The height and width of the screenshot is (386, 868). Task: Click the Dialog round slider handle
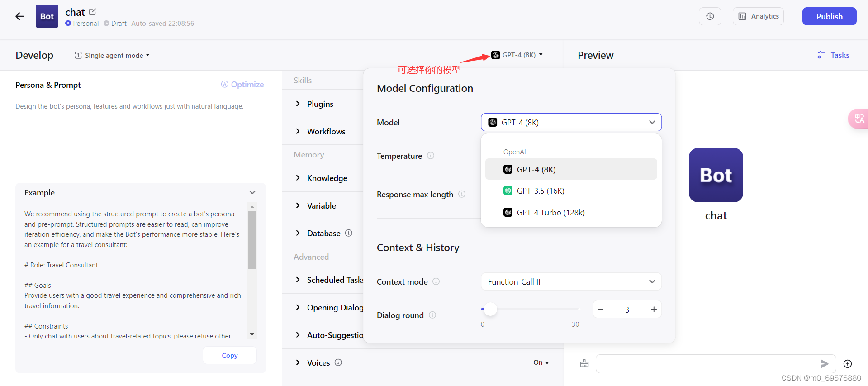point(490,309)
